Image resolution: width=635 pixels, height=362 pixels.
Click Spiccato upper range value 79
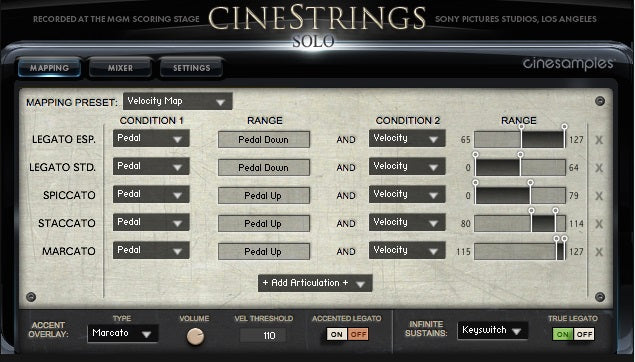click(574, 196)
